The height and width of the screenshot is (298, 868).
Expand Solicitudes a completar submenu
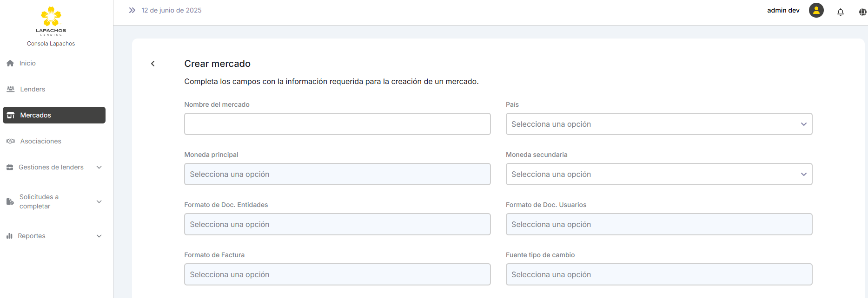pos(99,201)
